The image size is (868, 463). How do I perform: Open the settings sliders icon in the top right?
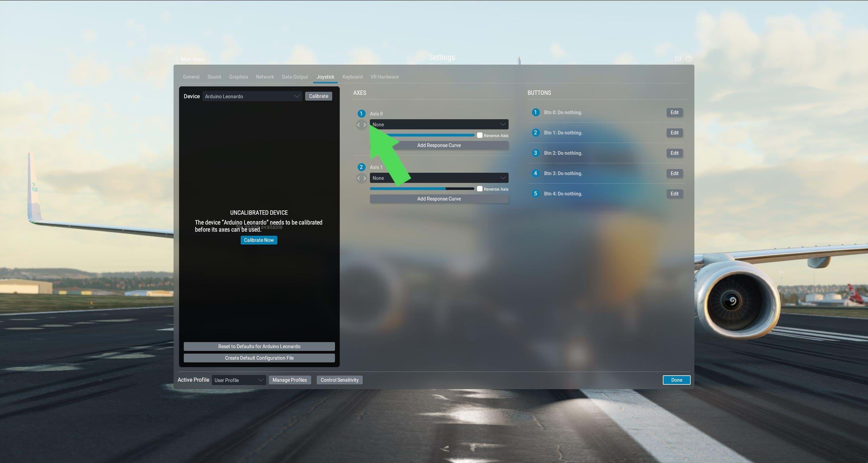point(678,59)
